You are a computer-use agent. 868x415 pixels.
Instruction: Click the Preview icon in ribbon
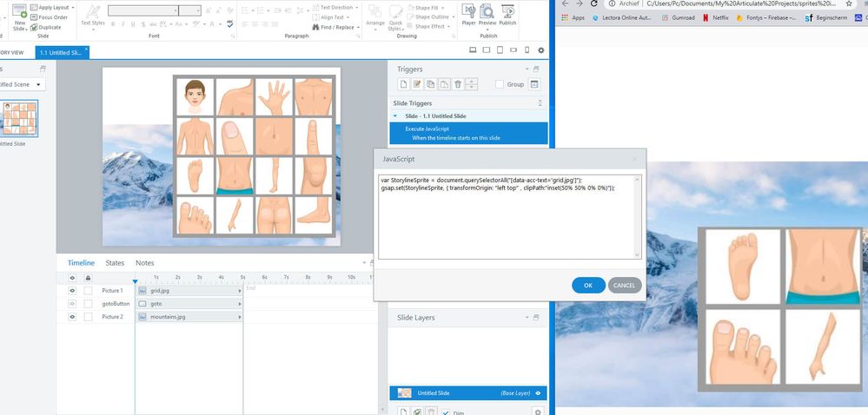487,15
